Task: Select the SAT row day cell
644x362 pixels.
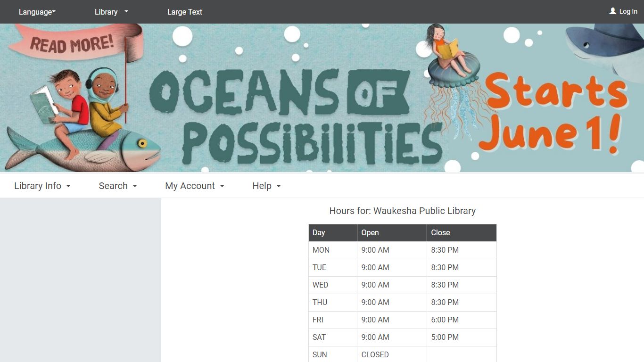Action: [x=333, y=337]
